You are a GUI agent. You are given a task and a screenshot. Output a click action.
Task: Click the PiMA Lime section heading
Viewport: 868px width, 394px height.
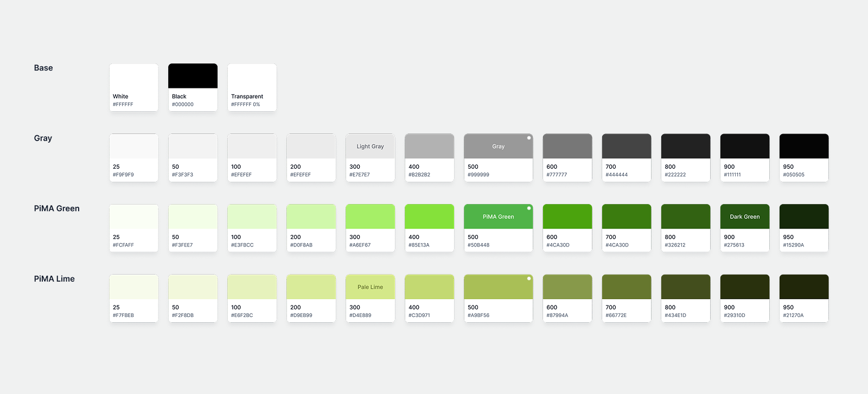[54, 279]
